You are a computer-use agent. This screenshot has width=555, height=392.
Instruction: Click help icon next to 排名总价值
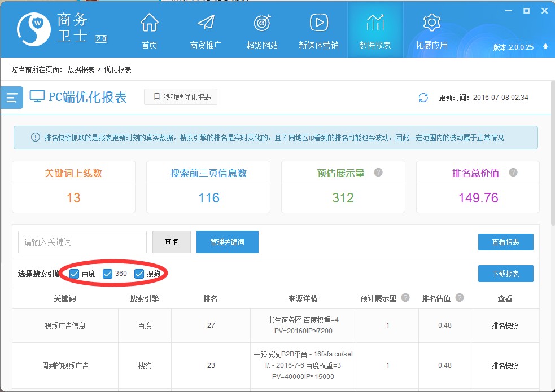point(513,173)
